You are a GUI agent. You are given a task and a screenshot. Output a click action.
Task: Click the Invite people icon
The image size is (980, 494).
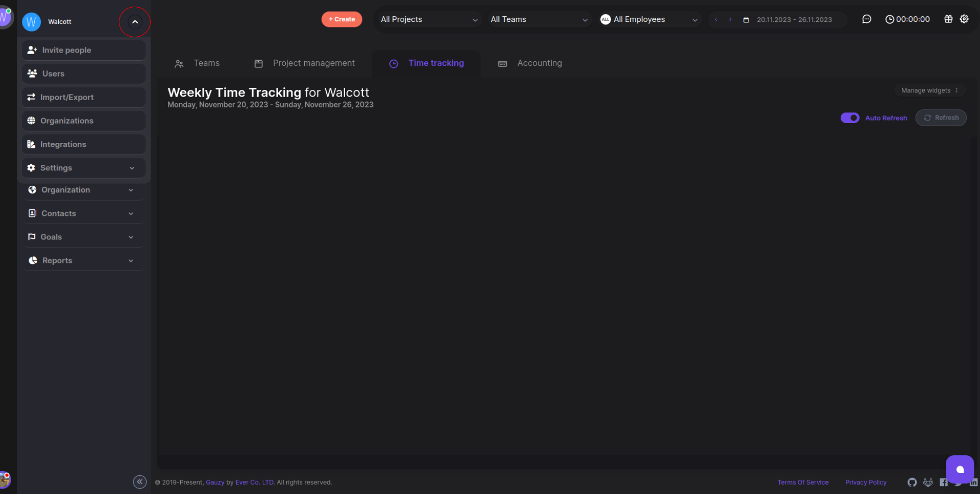point(32,50)
